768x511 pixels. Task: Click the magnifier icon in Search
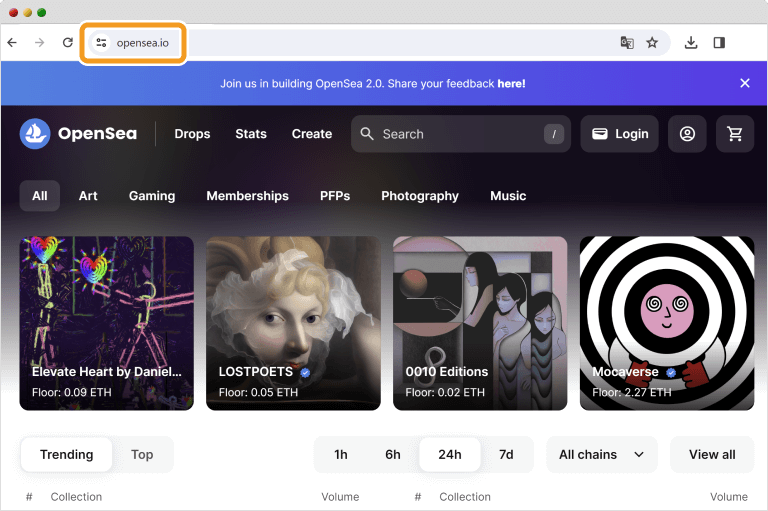pos(367,134)
